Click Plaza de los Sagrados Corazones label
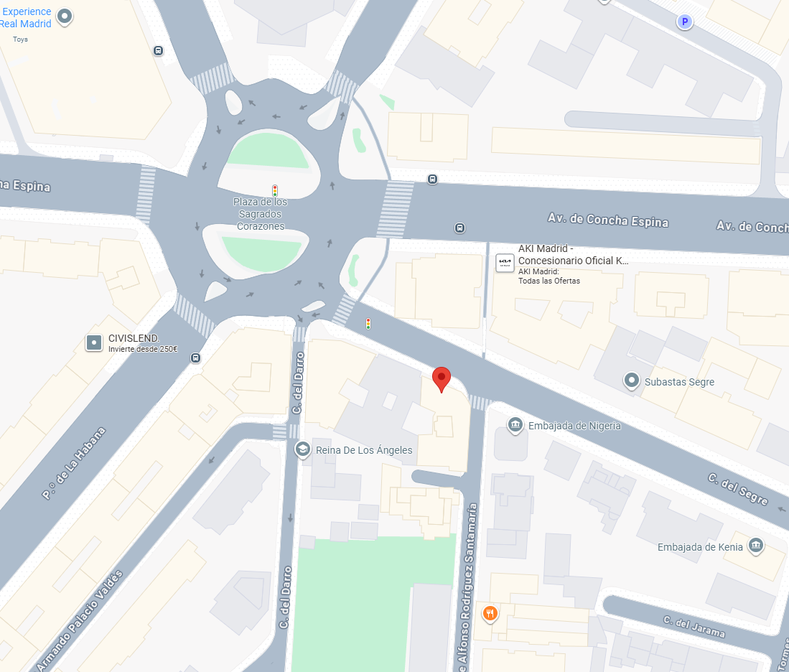The width and height of the screenshot is (789, 672). click(x=260, y=214)
